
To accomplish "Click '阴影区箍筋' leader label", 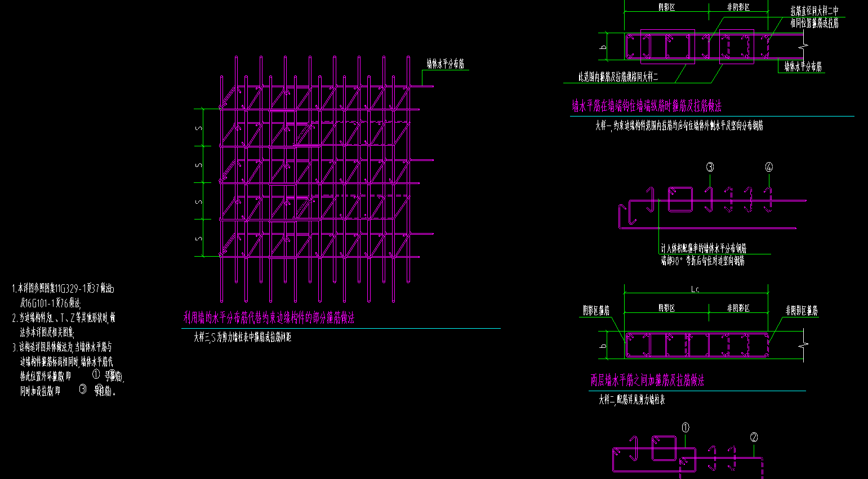I will 596,311.
